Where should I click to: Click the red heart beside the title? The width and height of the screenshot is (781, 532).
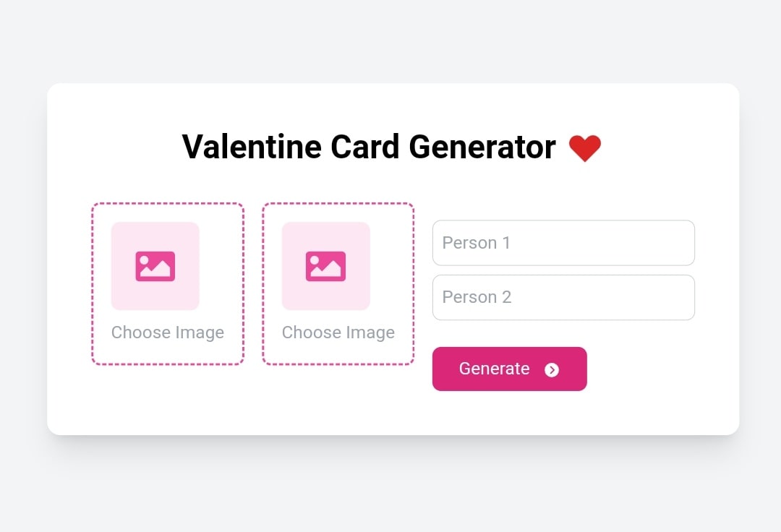click(x=584, y=148)
